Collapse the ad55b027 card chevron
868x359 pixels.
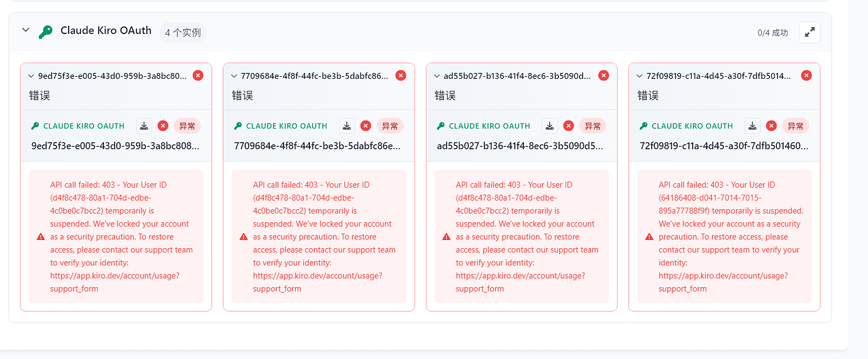[x=437, y=76]
